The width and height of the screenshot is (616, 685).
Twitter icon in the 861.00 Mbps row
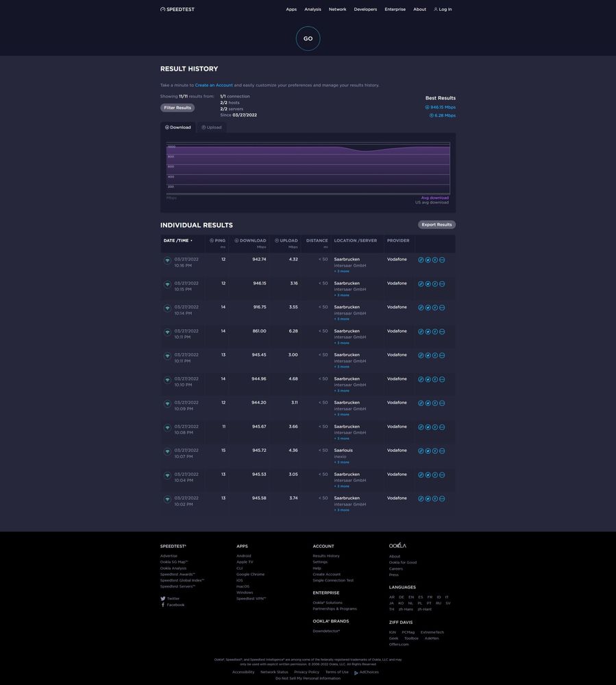click(x=428, y=332)
